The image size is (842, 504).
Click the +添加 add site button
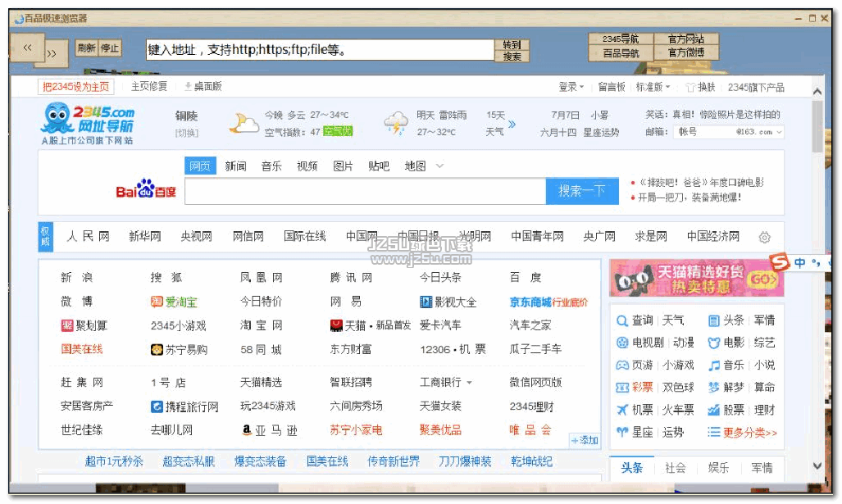click(x=585, y=440)
